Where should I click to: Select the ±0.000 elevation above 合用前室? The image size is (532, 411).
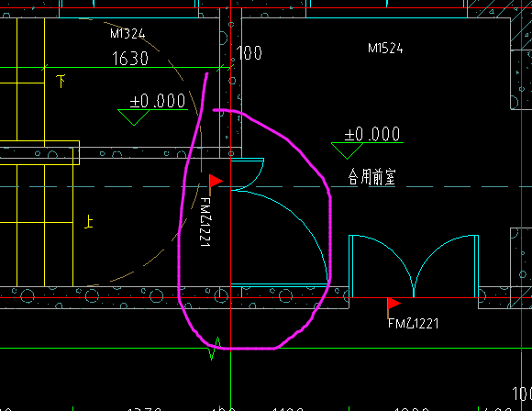tap(371, 134)
